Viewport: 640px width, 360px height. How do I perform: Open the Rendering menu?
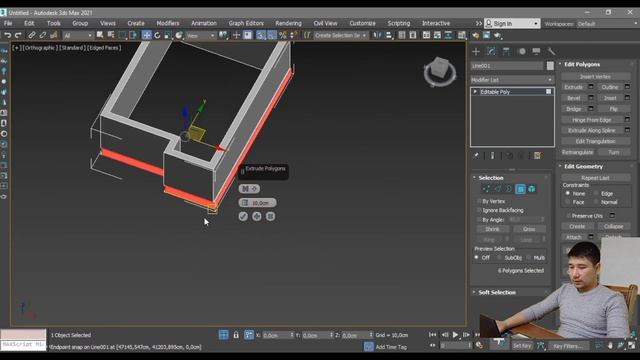click(x=288, y=23)
